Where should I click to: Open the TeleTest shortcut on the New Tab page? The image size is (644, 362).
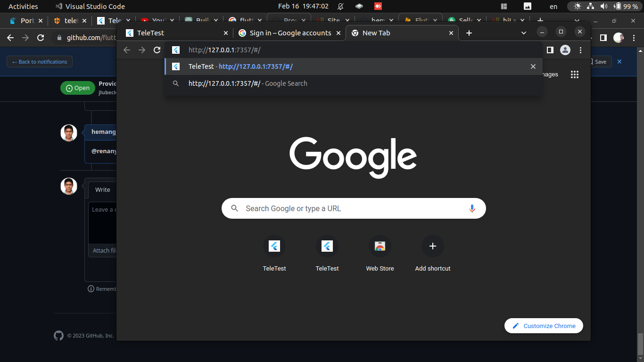(x=274, y=246)
